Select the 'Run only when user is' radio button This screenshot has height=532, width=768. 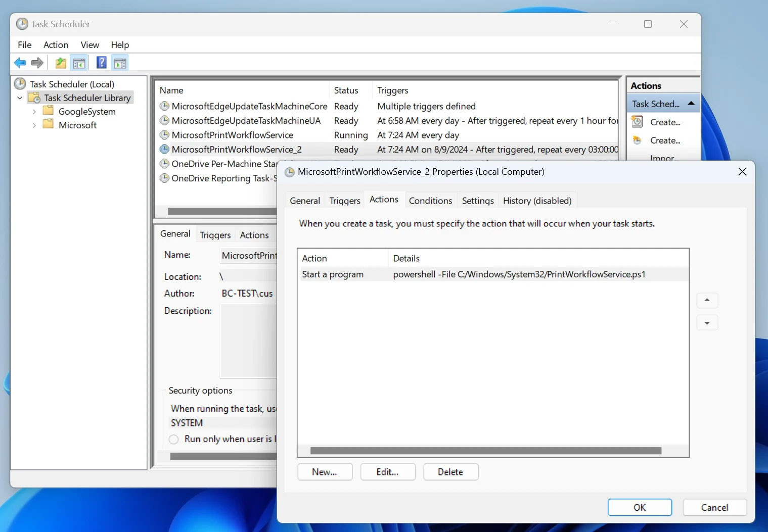(x=173, y=439)
